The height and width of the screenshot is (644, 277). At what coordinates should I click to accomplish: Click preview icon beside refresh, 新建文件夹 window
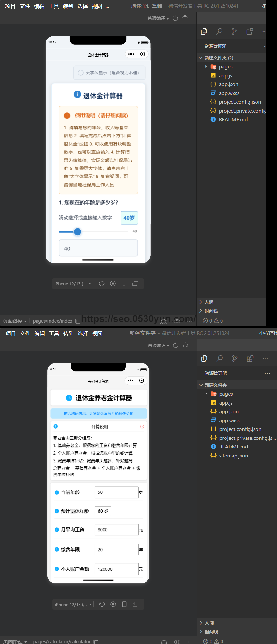pyautogui.click(x=185, y=345)
